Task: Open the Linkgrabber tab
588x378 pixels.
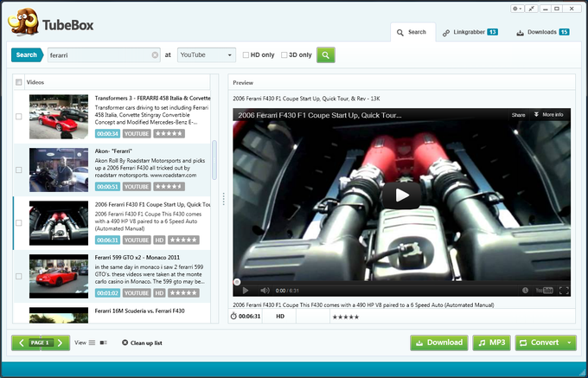Action: (x=470, y=32)
